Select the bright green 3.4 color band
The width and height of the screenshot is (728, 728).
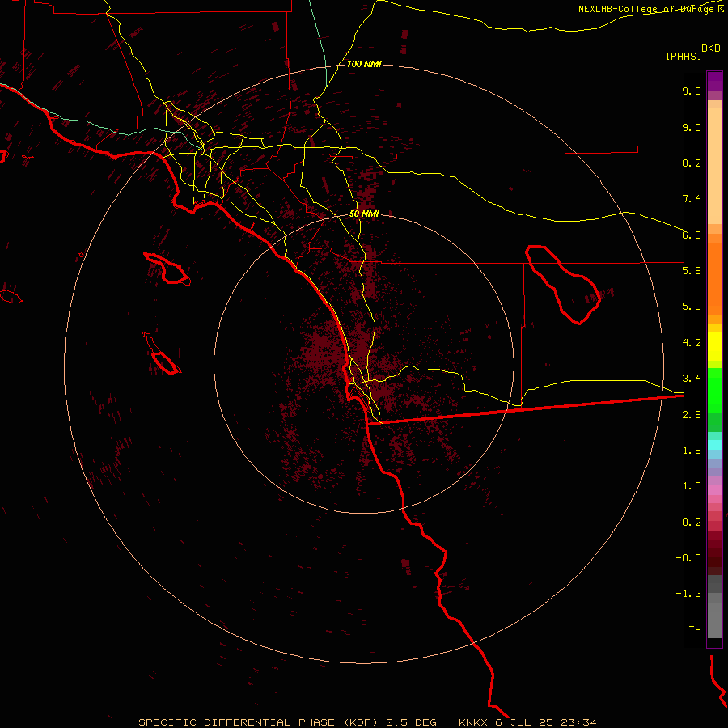714,390
